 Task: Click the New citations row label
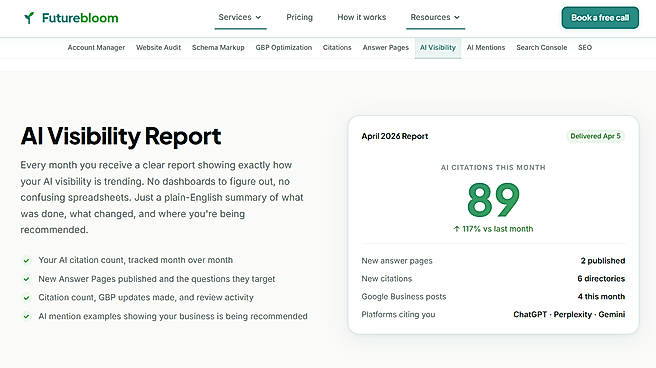coord(387,279)
